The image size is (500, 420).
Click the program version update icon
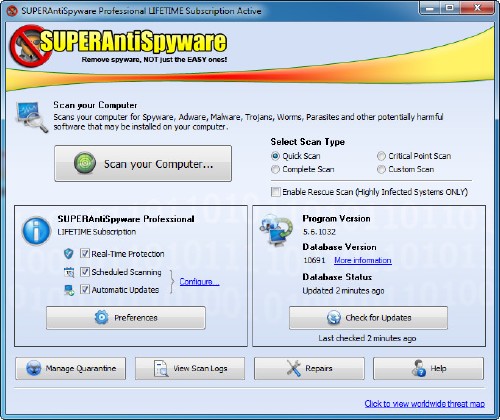point(275,230)
